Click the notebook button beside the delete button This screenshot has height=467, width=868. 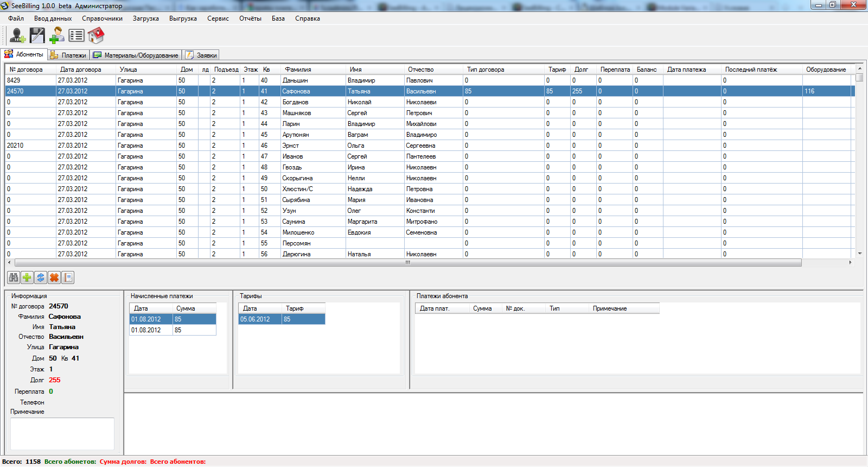[68, 277]
